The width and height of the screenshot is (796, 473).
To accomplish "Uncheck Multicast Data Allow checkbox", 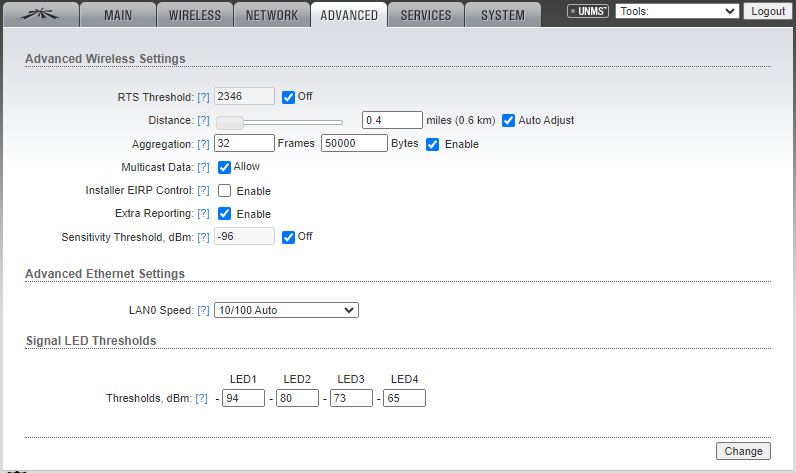I will (x=224, y=167).
